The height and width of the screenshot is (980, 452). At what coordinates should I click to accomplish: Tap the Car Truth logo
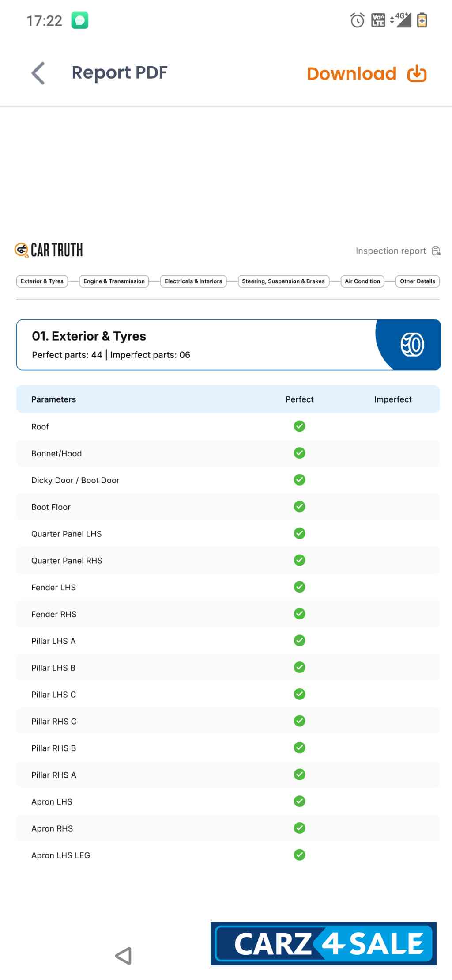tap(49, 250)
